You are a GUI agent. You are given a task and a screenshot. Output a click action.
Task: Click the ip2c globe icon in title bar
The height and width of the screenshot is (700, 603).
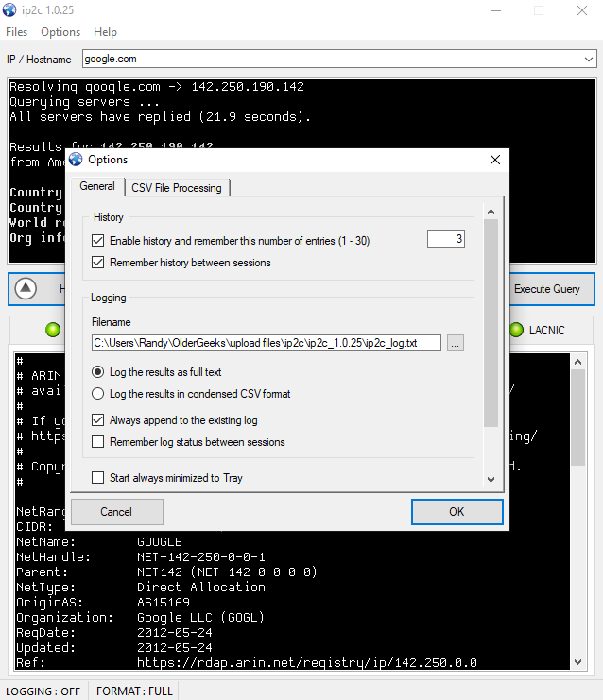click(x=9, y=9)
